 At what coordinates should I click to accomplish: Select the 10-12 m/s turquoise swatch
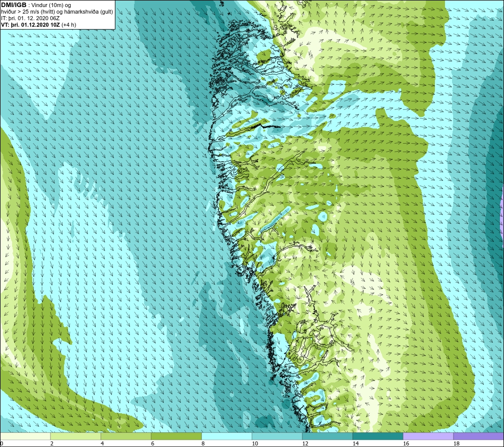(x=277, y=436)
